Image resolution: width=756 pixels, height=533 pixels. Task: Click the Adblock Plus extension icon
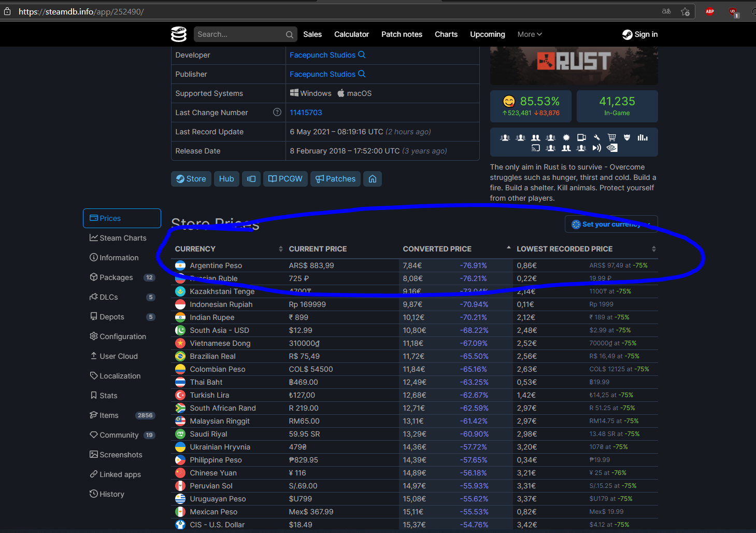point(710,11)
